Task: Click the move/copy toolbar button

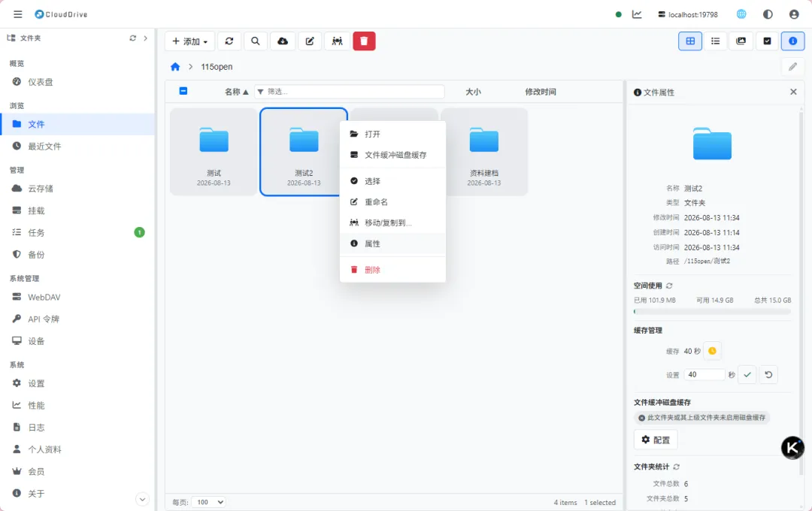Action: pos(337,41)
